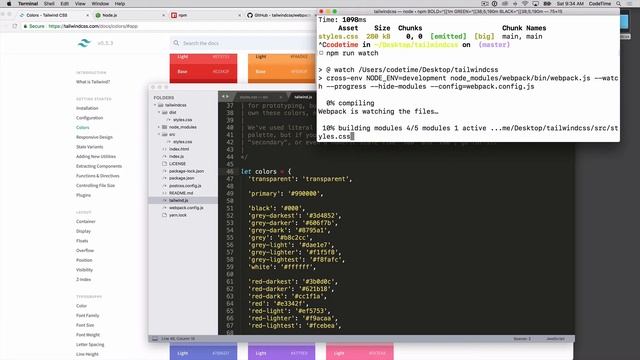Screen dimensions: 640x360
Task: Click the browser reload icon
Action: pyautogui.click(x=15, y=26)
